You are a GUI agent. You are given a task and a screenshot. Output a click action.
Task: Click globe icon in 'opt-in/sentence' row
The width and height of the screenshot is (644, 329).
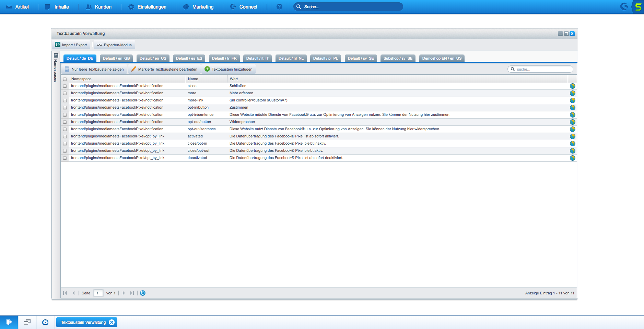pyautogui.click(x=572, y=115)
